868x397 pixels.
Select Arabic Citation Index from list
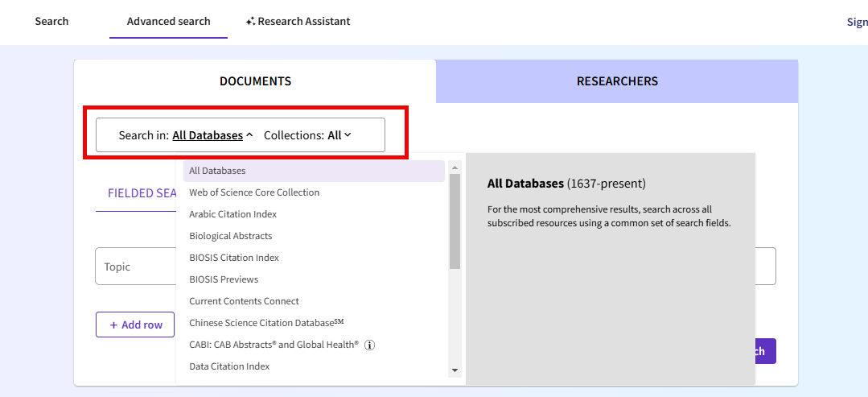(x=232, y=214)
